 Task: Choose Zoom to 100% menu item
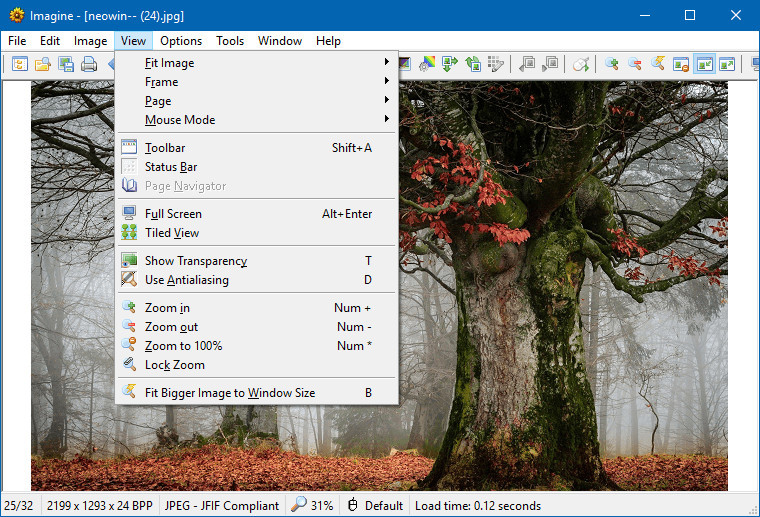(257, 345)
